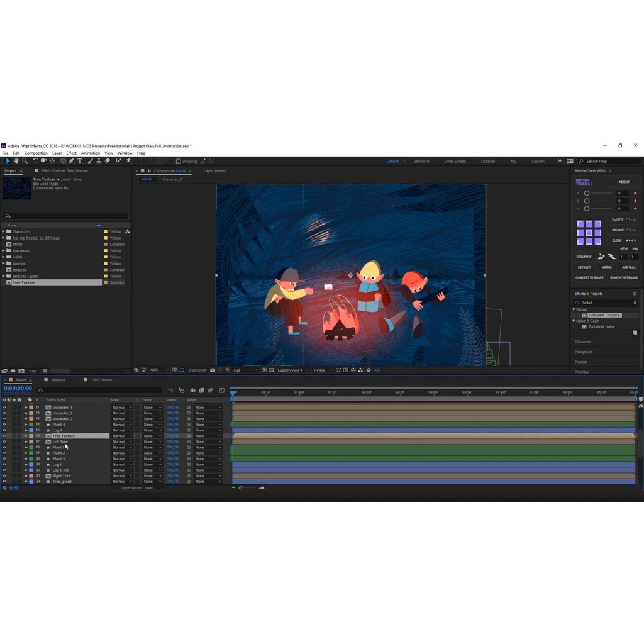Hide the Plant 4 layer

tap(4, 425)
